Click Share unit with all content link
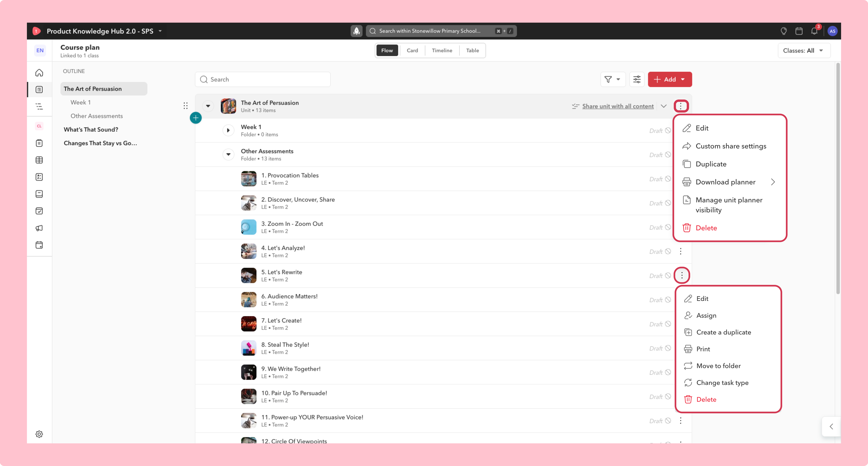The image size is (868, 466). point(618,106)
